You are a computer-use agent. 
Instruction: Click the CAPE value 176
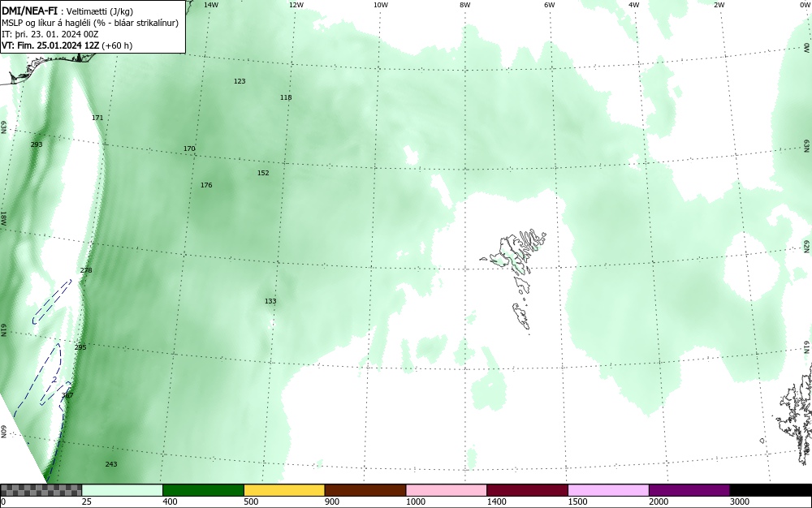[206, 185]
